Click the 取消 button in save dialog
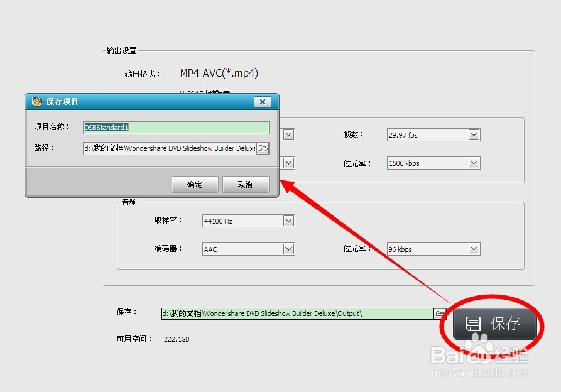 pyautogui.click(x=246, y=184)
